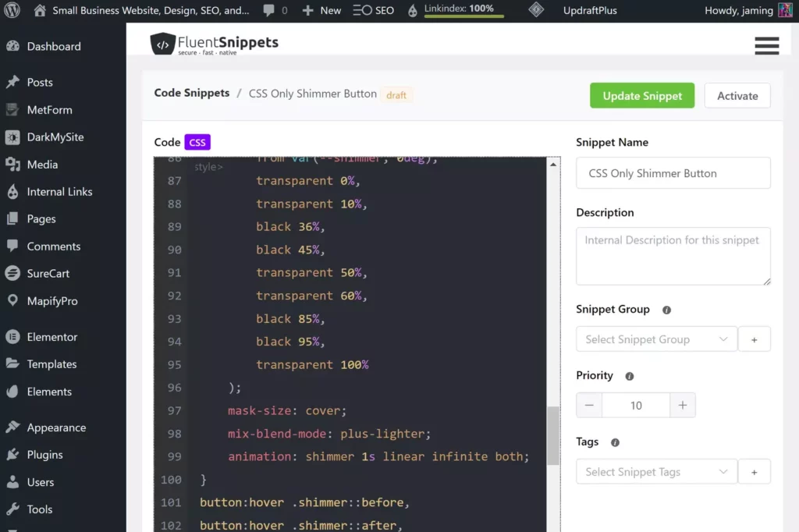Click the hamburger menu in FluentSnippets header
The image size is (799, 532).
click(767, 46)
